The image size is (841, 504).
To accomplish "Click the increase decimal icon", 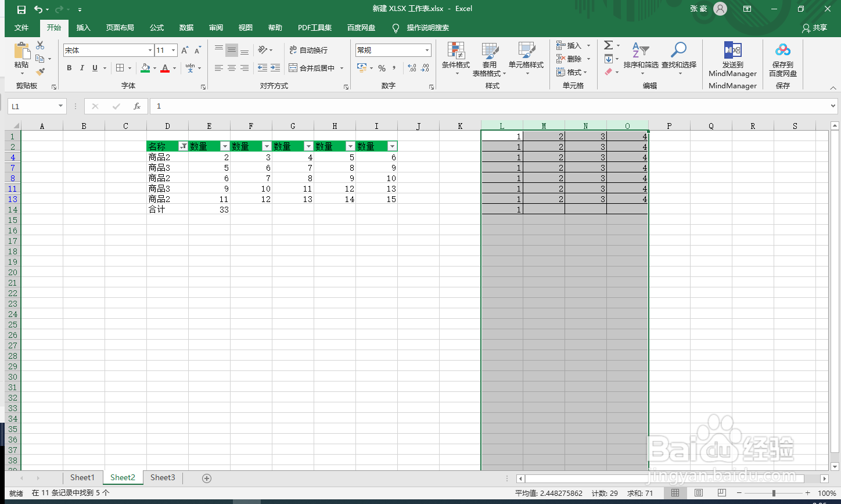I will click(412, 68).
